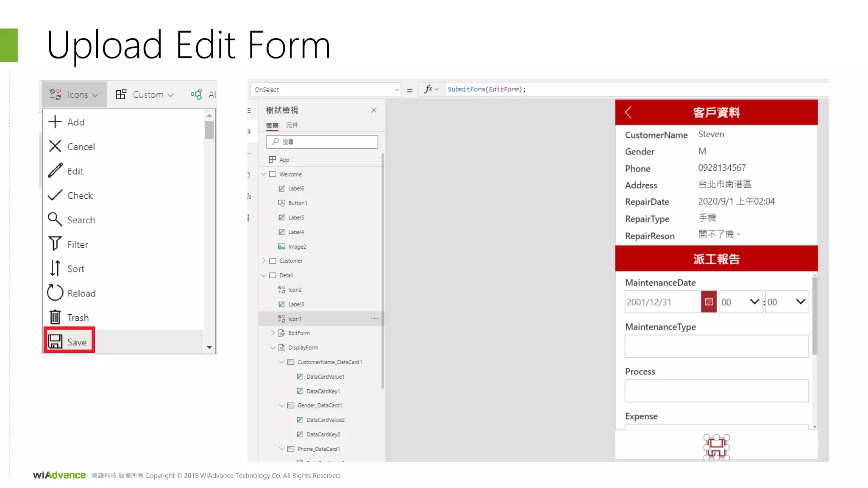Open the OnSelect property dropdown
Viewport: 868px width, 488px height.
325,90
